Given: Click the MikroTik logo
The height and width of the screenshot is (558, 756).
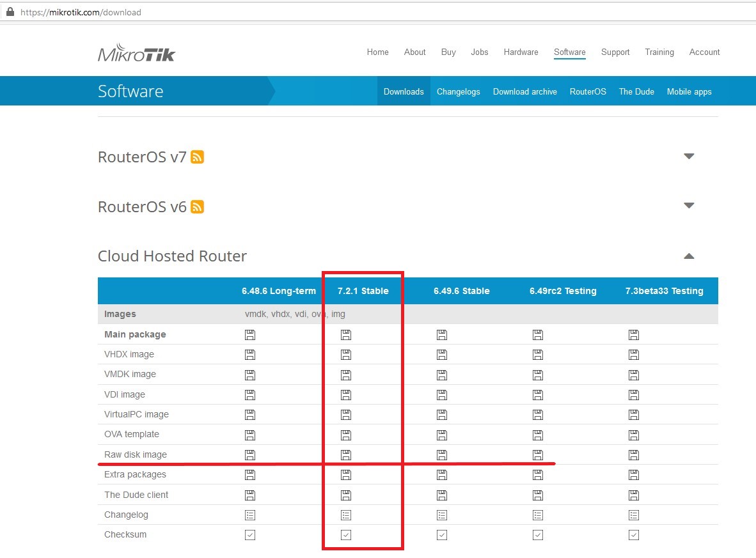Looking at the screenshot, I should pos(136,54).
